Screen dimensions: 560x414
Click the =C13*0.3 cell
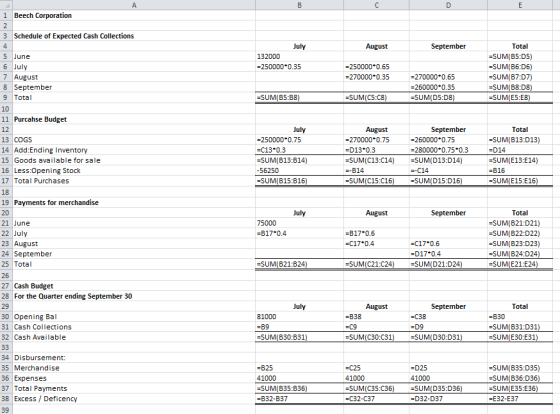tap(299, 150)
